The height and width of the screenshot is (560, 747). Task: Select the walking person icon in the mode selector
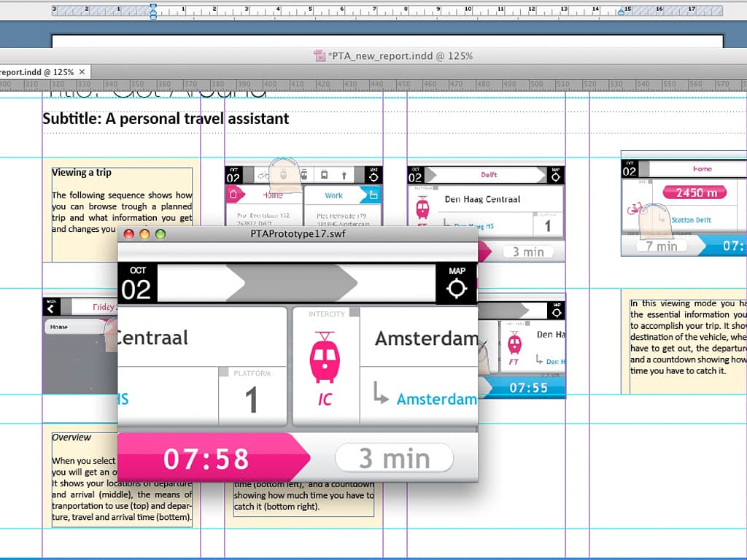point(344,175)
